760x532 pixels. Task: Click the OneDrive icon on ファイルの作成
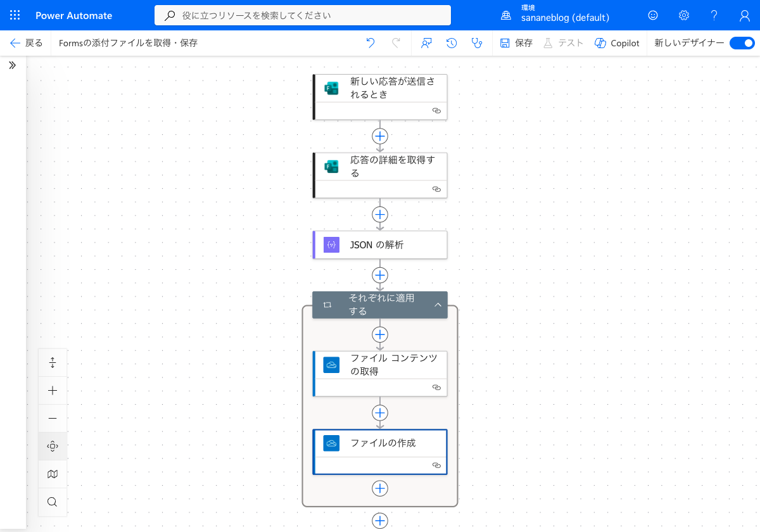(331, 443)
